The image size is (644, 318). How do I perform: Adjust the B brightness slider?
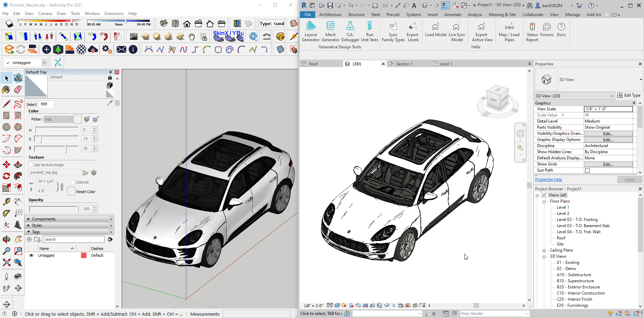(x=57, y=148)
